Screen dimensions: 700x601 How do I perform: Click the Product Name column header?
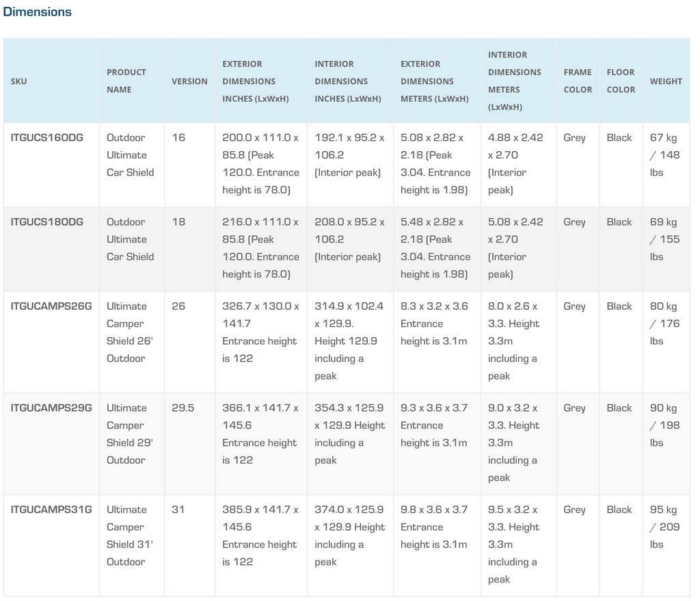[x=126, y=81]
